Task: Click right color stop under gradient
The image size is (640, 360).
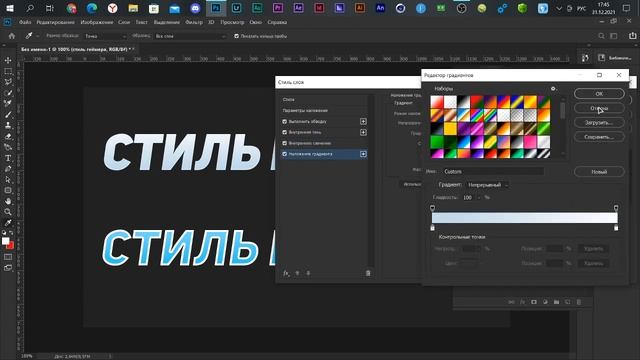Action: [x=616, y=228]
